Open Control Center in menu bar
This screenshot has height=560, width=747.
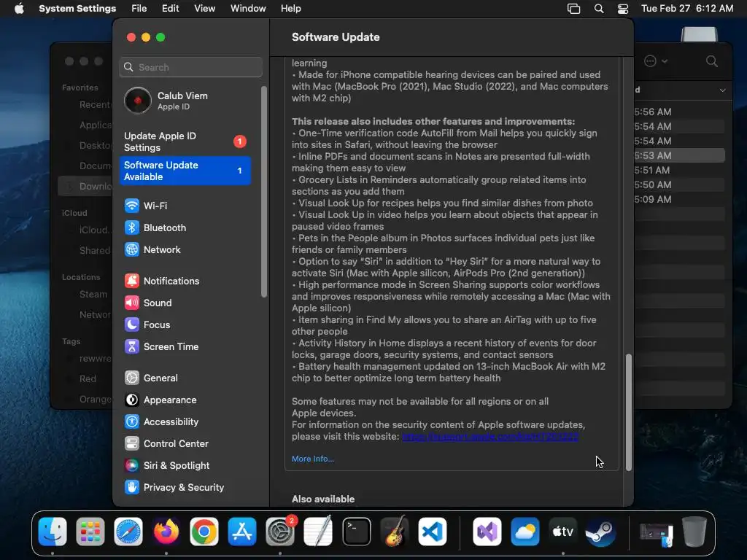(x=623, y=9)
